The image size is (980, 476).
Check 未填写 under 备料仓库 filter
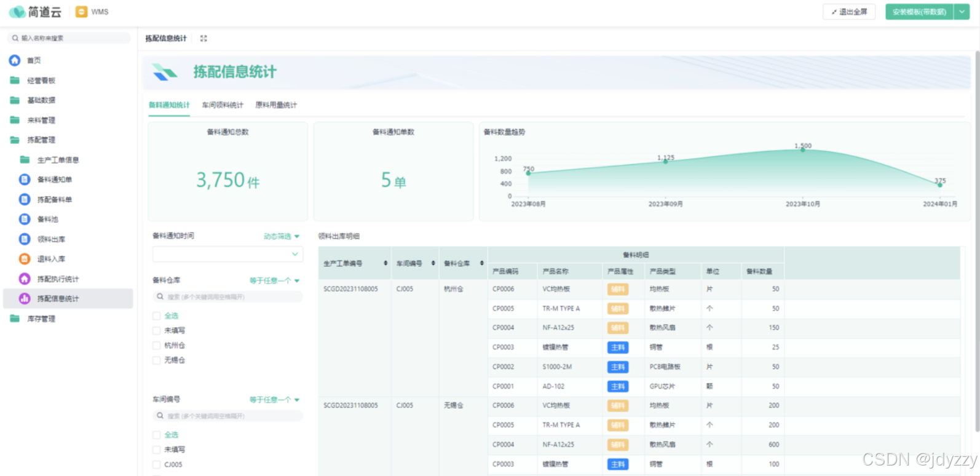click(x=156, y=330)
